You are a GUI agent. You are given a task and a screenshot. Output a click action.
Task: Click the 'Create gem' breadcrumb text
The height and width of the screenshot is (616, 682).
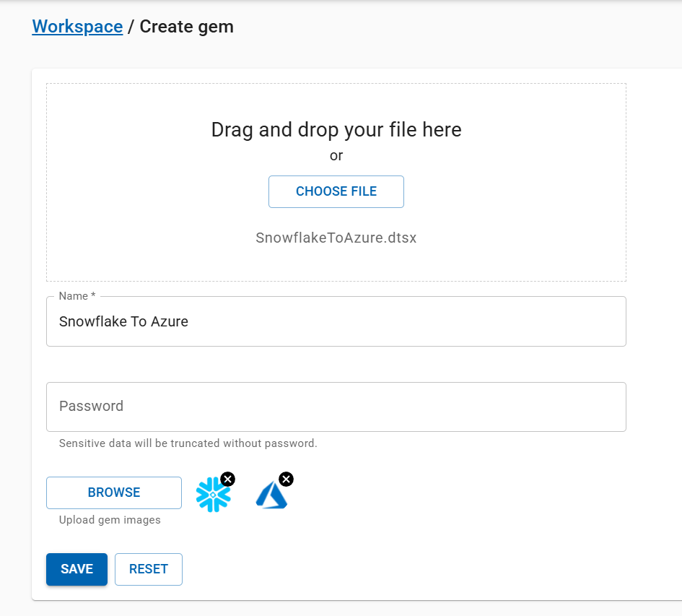(x=186, y=27)
